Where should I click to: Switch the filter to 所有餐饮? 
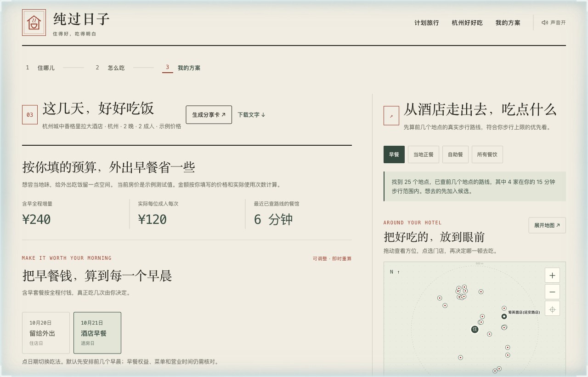[x=487, y=154]
